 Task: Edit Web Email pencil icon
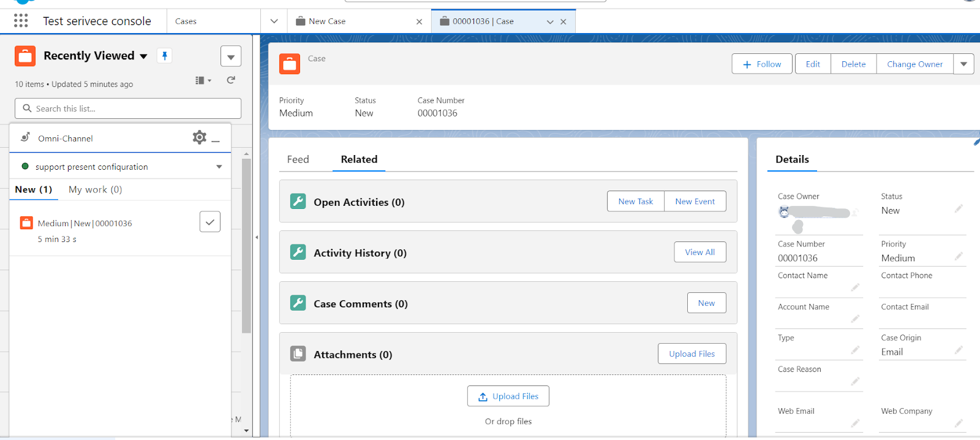coord(855,423)
